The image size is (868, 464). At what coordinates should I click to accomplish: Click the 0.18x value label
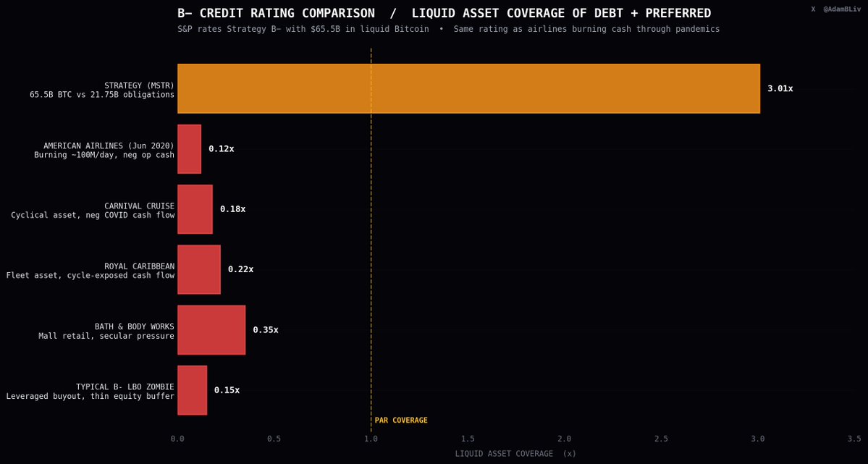232,209
